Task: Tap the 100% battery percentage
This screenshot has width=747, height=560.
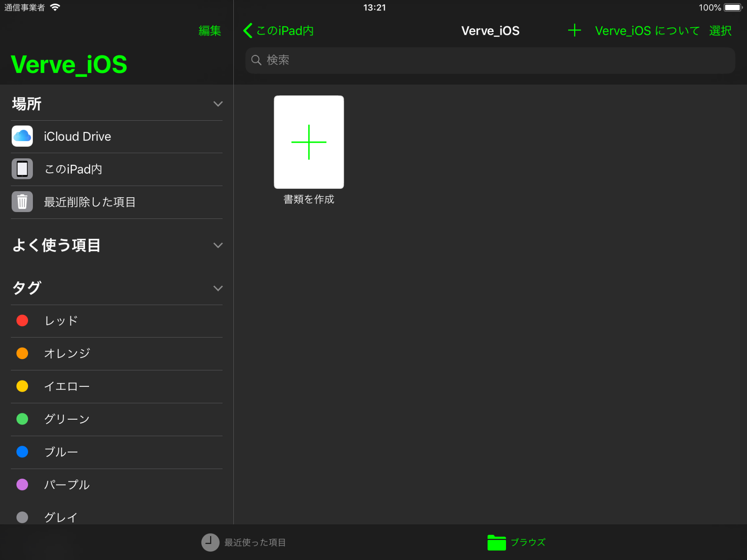Action: [x=710, y=8]
